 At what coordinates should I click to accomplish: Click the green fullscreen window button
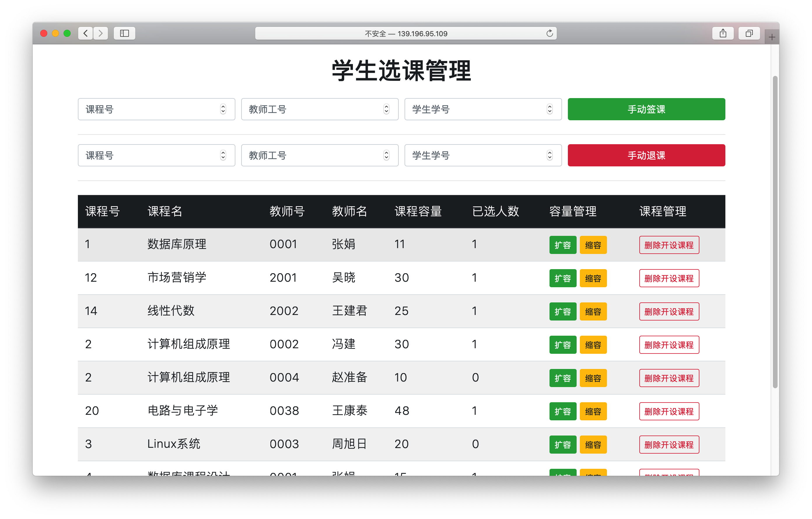67,33
